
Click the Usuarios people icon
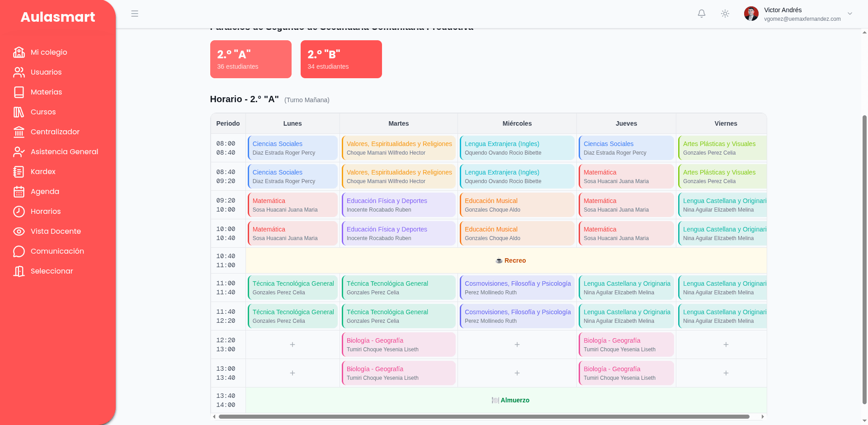(19, 72)
